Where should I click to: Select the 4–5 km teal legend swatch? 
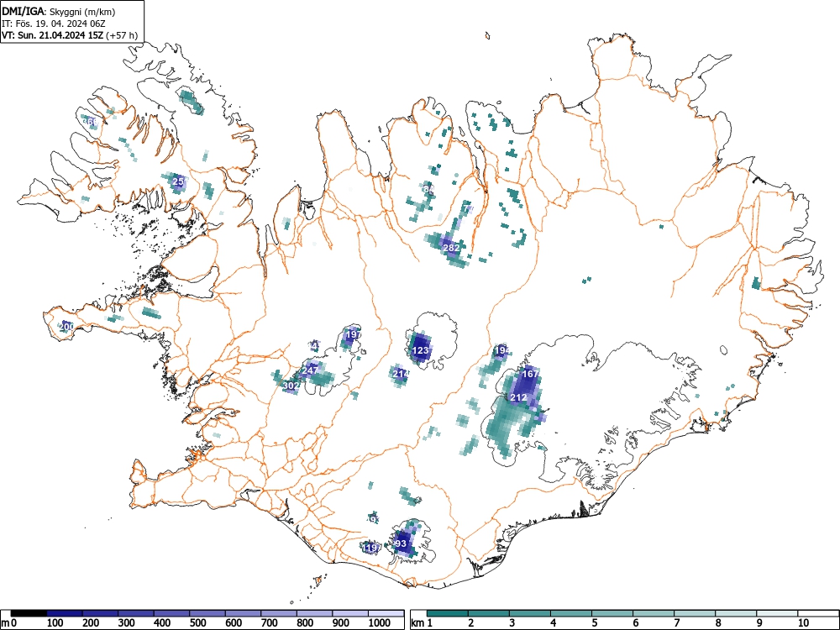(571, 613)
